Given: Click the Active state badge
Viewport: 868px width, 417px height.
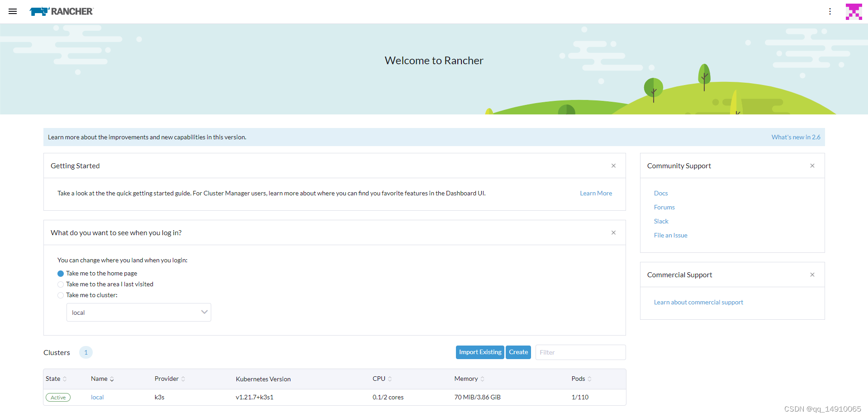Looking at the screenshot, I should coord(58,398).
